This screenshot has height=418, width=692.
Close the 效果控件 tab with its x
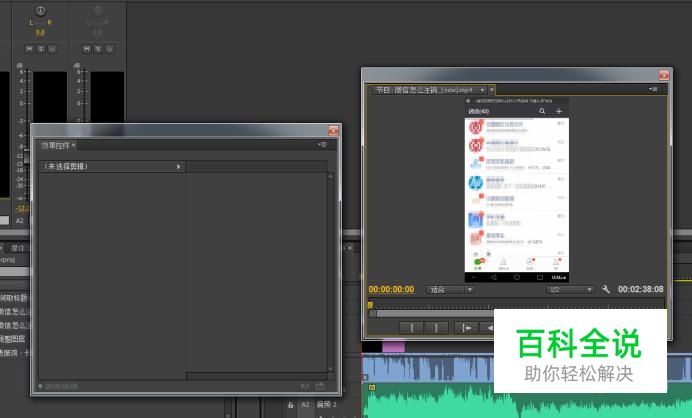[74, 145]
